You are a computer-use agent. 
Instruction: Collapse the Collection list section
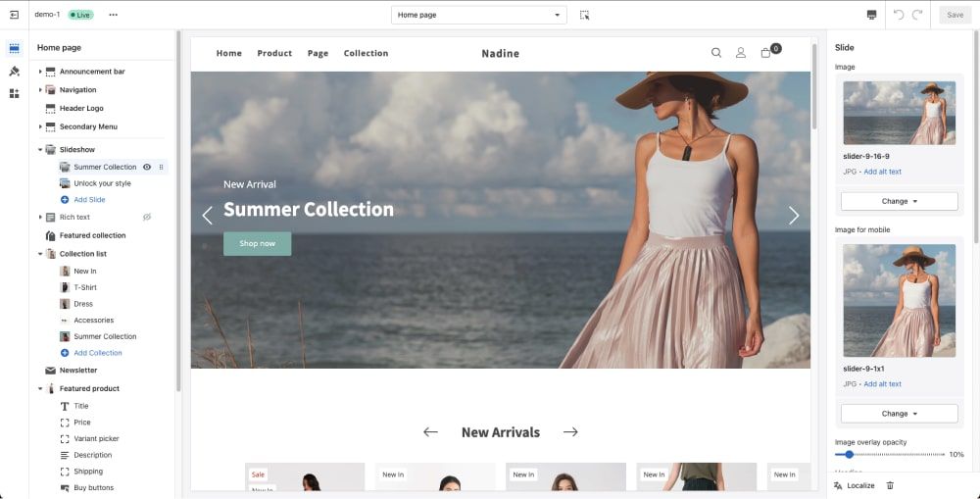[x=40, y=254]
